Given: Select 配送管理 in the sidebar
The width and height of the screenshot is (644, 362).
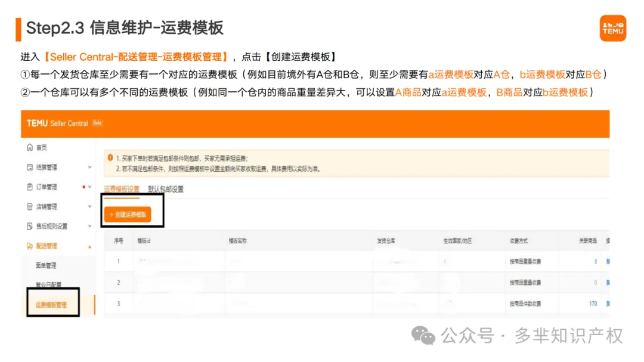Looking at the screenshot, I should pos(47,246).
